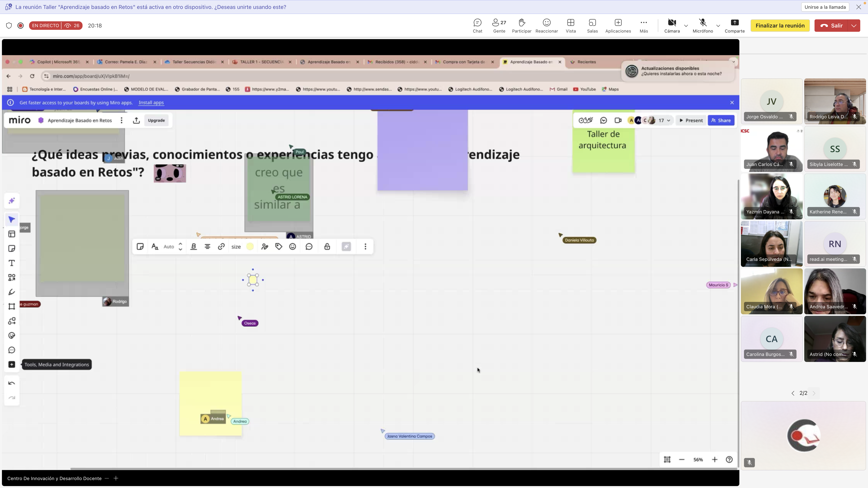Click Finalizar la reunión
The width and height of the screenshot is (868, 488).
pos(780,26)
